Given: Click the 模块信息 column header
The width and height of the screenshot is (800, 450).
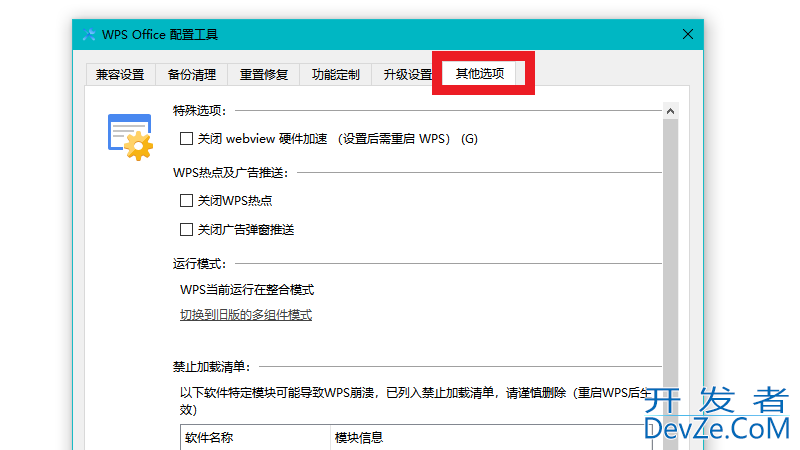Looking at the screenshot, I should [x=492, y=437].
